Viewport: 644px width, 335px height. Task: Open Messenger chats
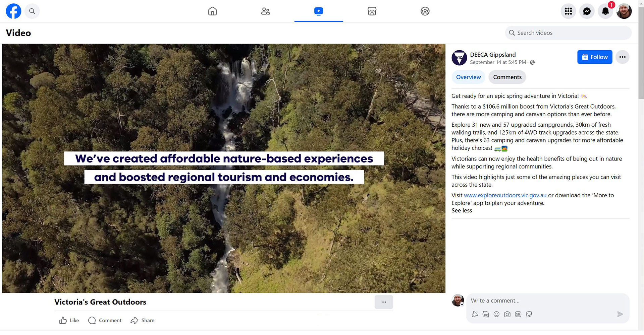click(587, 11)
